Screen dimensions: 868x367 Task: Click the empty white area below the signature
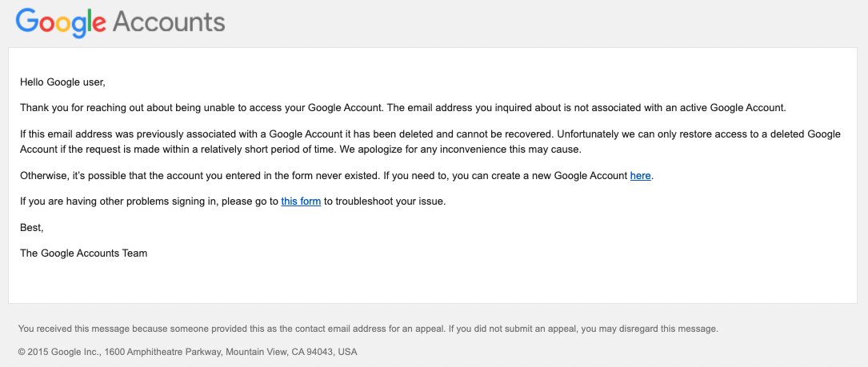point(432,282)
